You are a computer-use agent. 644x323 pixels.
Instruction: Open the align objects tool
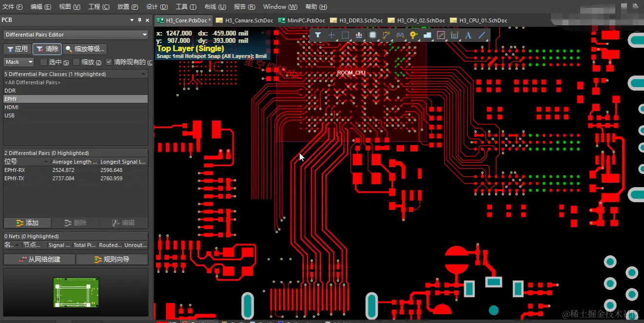(359, 35)
